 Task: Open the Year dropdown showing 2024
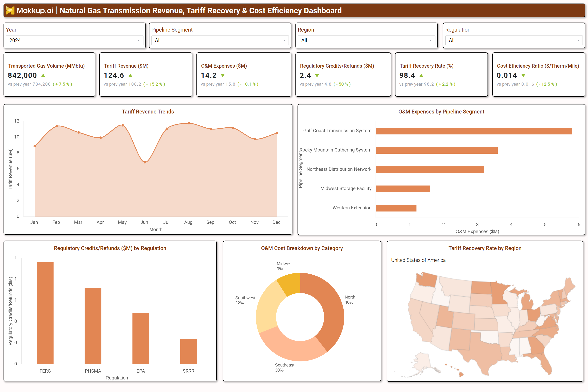[x=74, y=40]
